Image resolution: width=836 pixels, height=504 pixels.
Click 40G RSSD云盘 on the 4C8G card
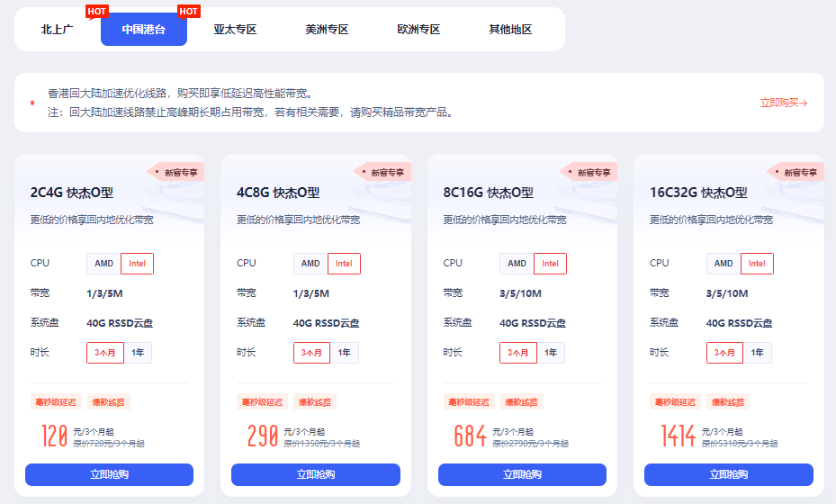click(x=327, y=323)
